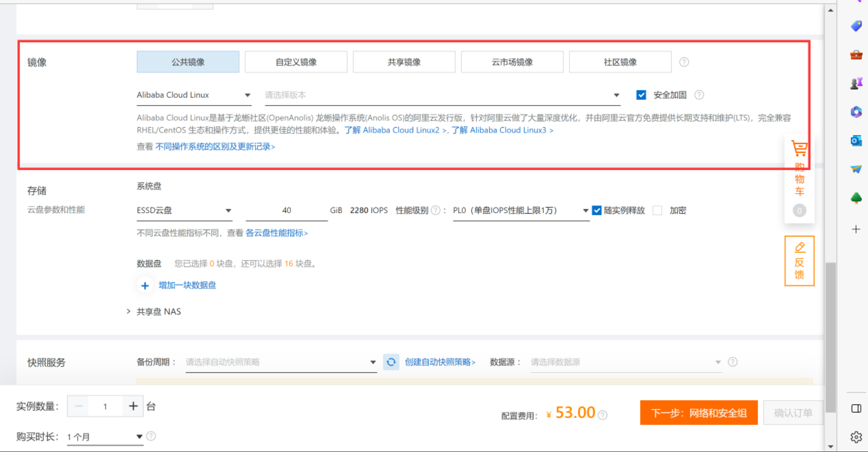Expand the 共享盘 NAS section
The image size is (868, 452).
pos(154,312)
